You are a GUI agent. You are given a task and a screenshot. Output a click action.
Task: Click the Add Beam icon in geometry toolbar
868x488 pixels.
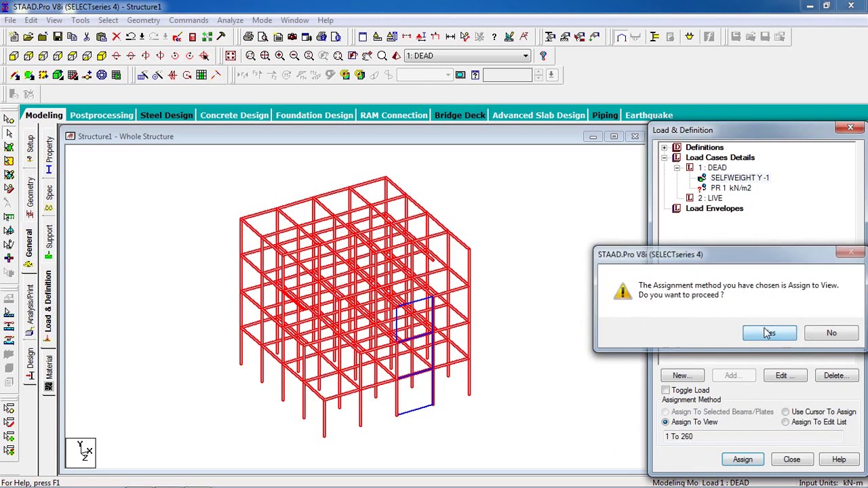(14, 75)
